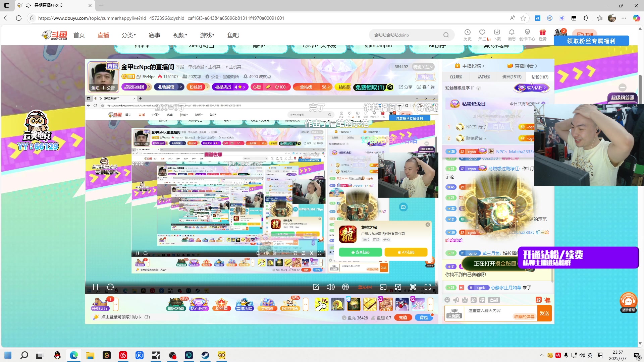Viewport: 644px width, 362px height.
Task: Open the 游戏 dropdown in top navigation
Action: coord(207,35)
